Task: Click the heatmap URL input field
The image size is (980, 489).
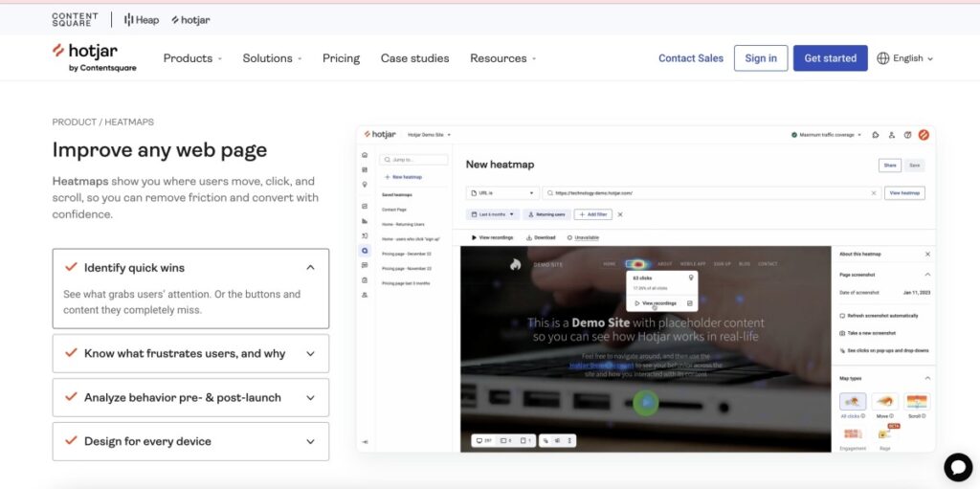Action: point(712,193)
